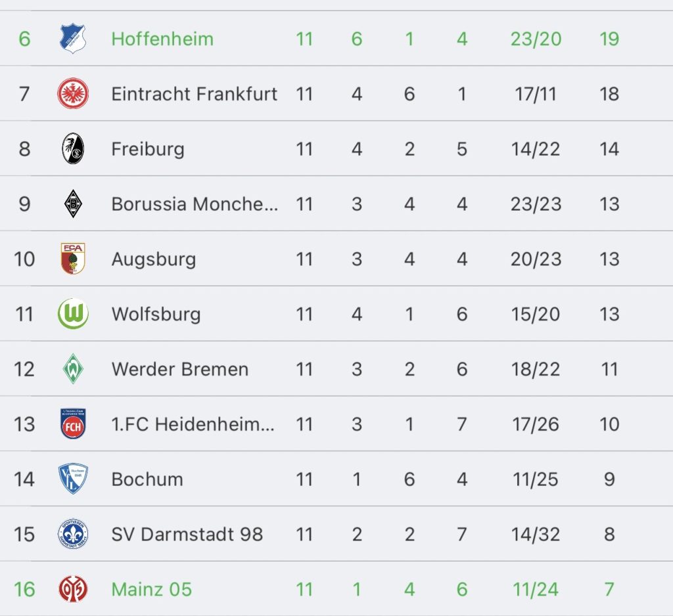Screen dimensions: 673x616
Task: Tap the Eintracht Frankfurt eagle logo
Action: click(x=73, y=93)
